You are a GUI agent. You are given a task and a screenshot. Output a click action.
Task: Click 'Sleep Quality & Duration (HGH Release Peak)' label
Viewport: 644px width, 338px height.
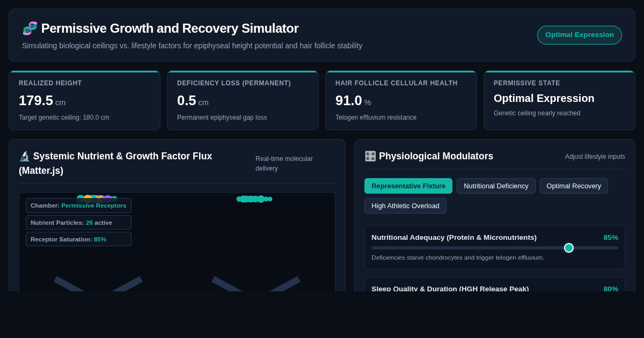point(450,289)
